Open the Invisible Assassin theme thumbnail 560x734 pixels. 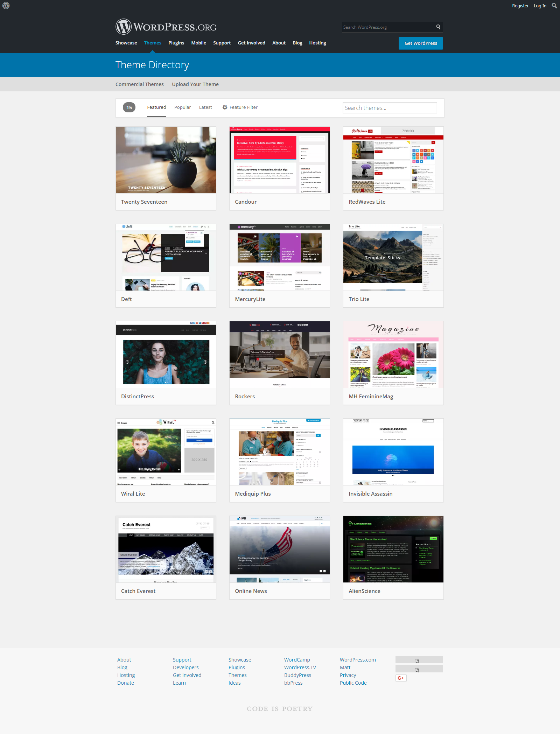[393, 452]
